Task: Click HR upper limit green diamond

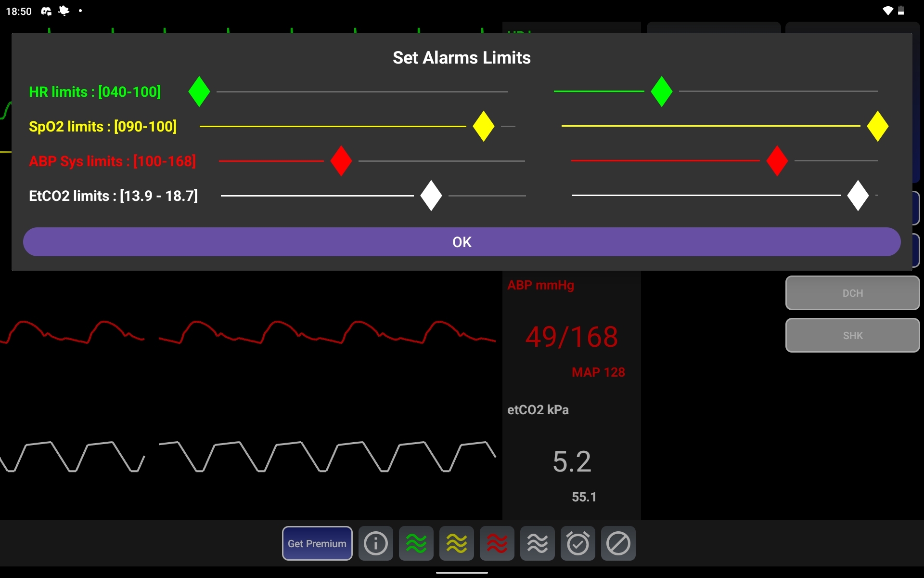Action: 661,92
